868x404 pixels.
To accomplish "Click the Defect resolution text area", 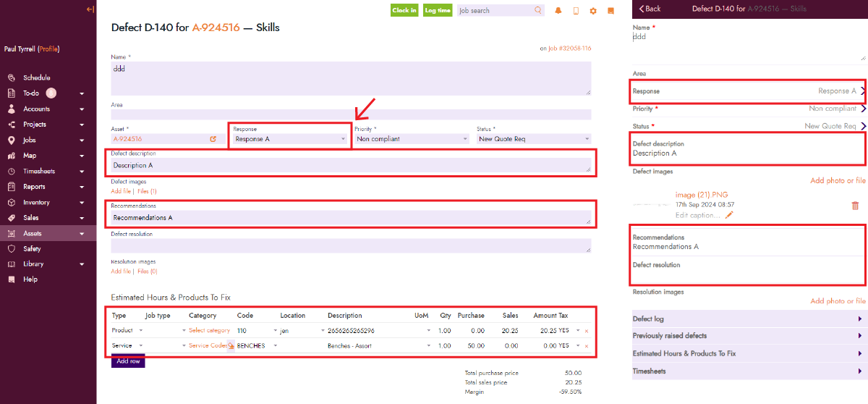I will coord(351,246).
